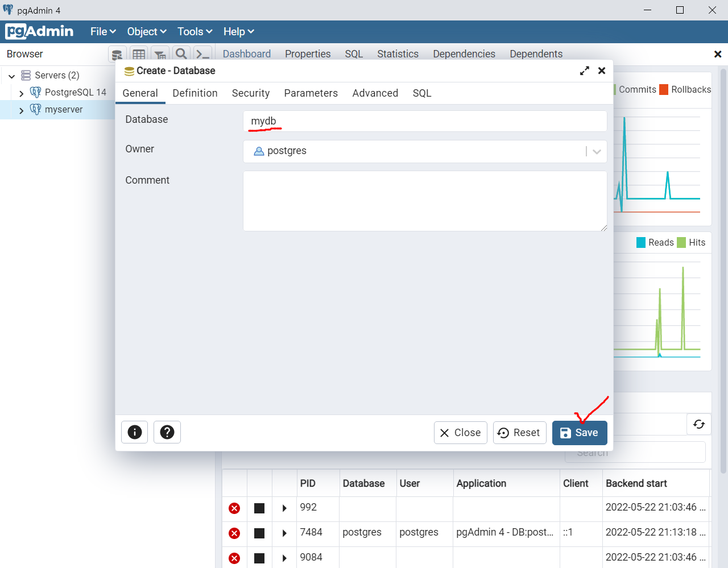Switch to the Statistics tab
Screen dimensions: 728x568
398,54
